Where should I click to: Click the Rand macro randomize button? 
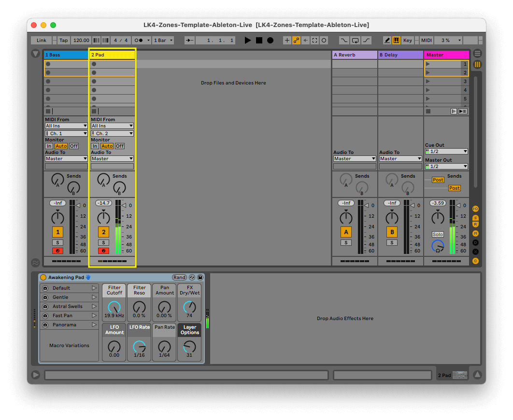[179, 278]
